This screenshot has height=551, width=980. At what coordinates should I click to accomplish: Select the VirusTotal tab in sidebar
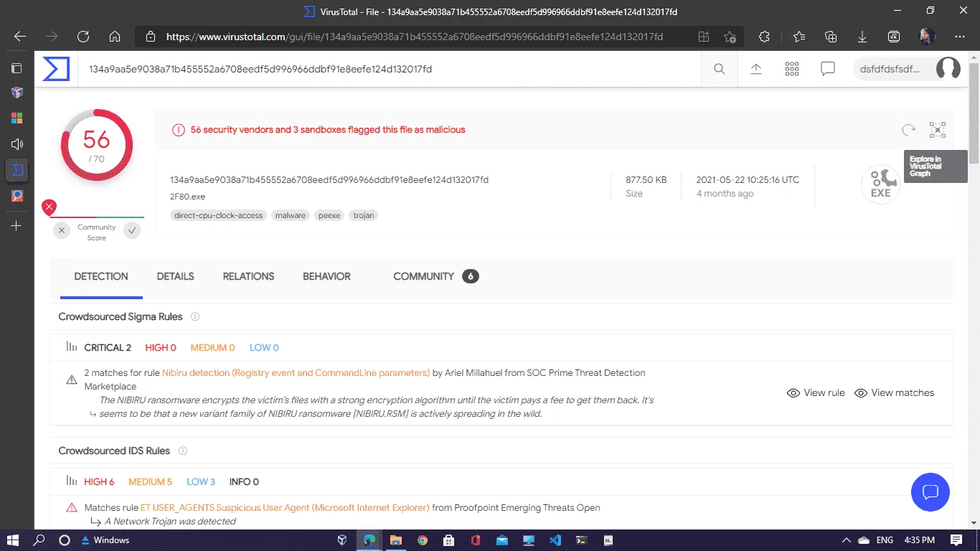(17, 170)
